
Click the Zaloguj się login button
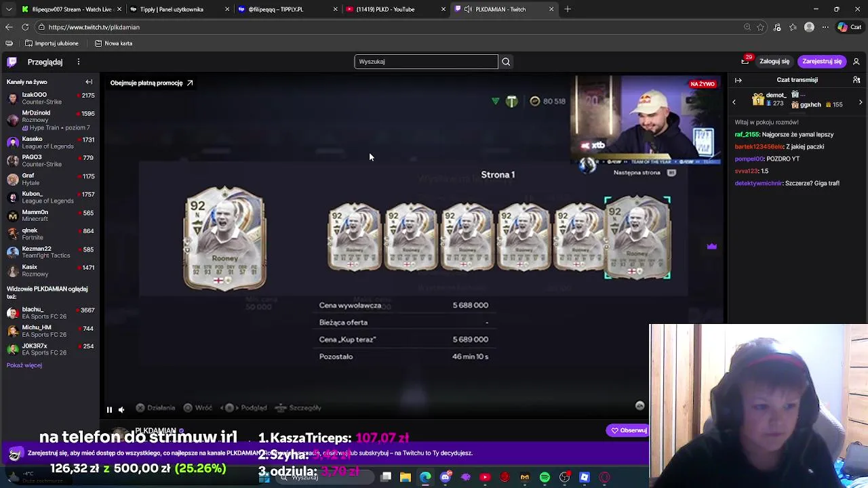click(774, 61)
